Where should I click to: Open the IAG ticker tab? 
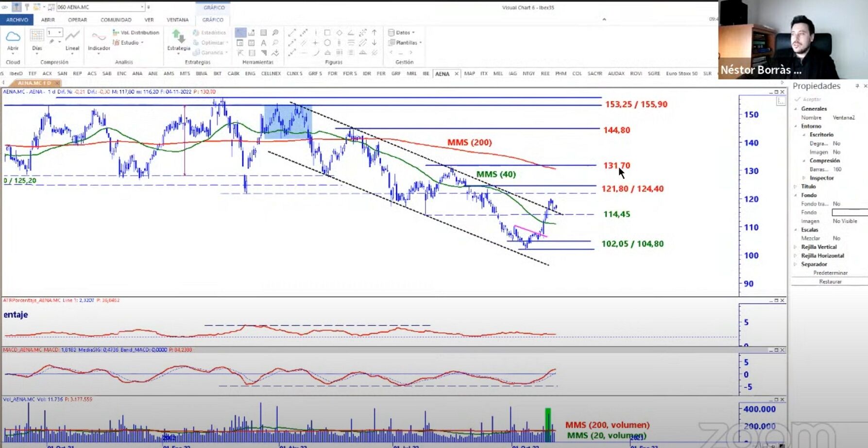click(513, 74)
